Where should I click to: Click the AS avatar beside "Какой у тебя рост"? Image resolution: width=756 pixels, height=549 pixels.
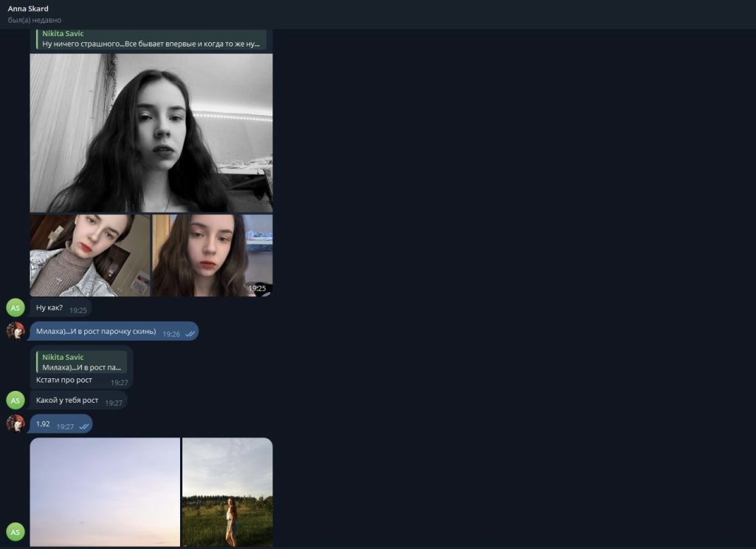click(x=16, y=400)
